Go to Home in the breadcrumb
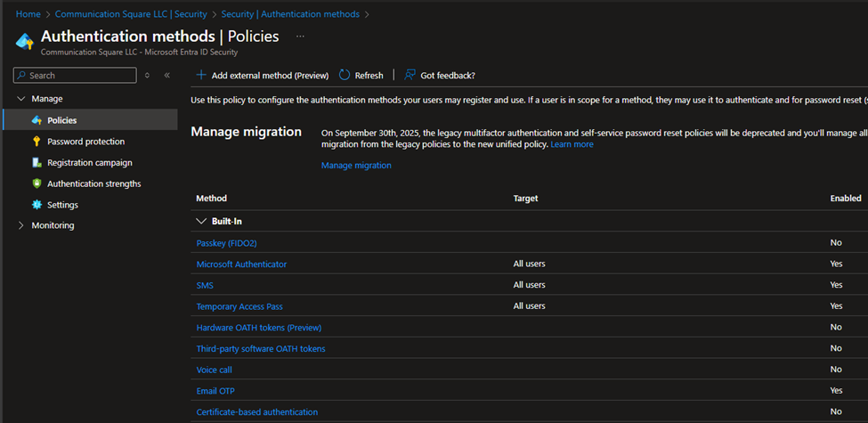Screen dimensions: 868x423 click(28, 14)
